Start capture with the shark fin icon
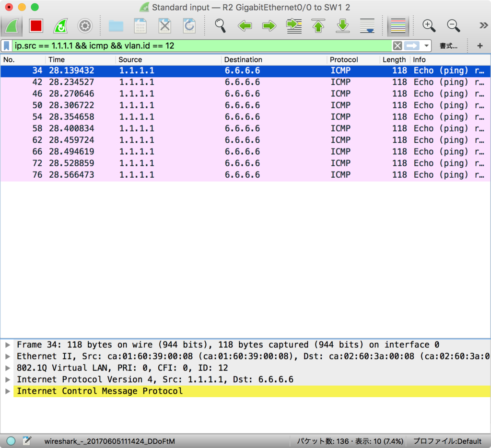The image size is (491, 448). click(x=12, y=26)
